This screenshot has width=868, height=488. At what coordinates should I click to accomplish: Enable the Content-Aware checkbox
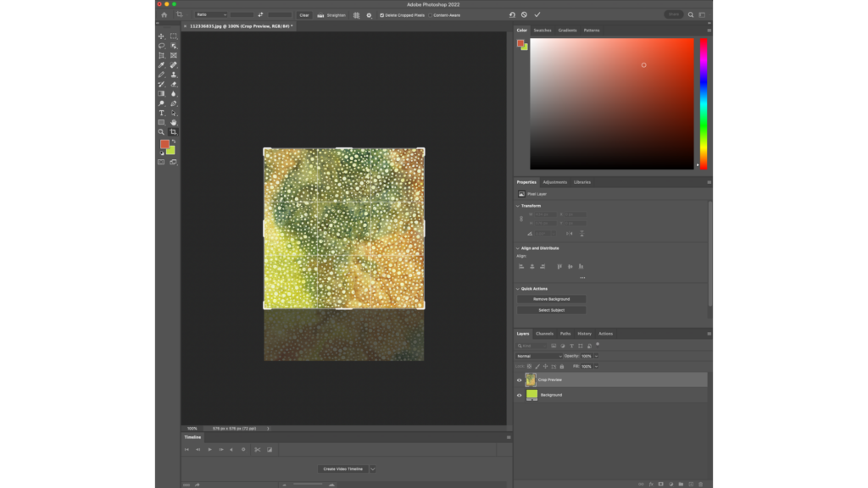[x=431, y=15]
